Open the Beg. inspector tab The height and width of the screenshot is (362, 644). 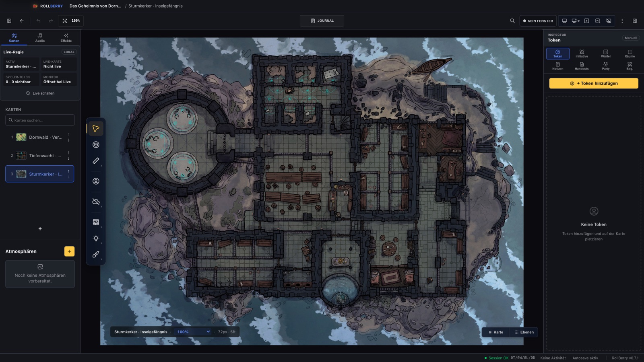[630, 66]
